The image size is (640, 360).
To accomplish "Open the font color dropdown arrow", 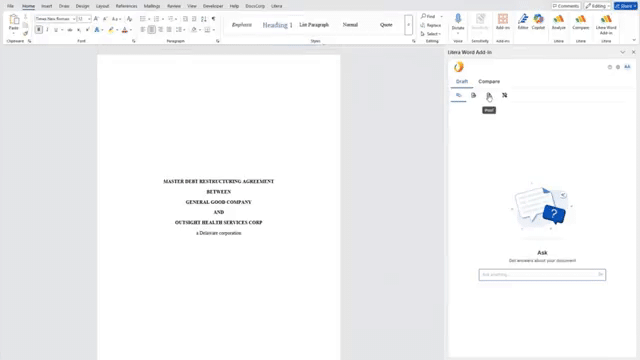I will [x=131, y=30].
